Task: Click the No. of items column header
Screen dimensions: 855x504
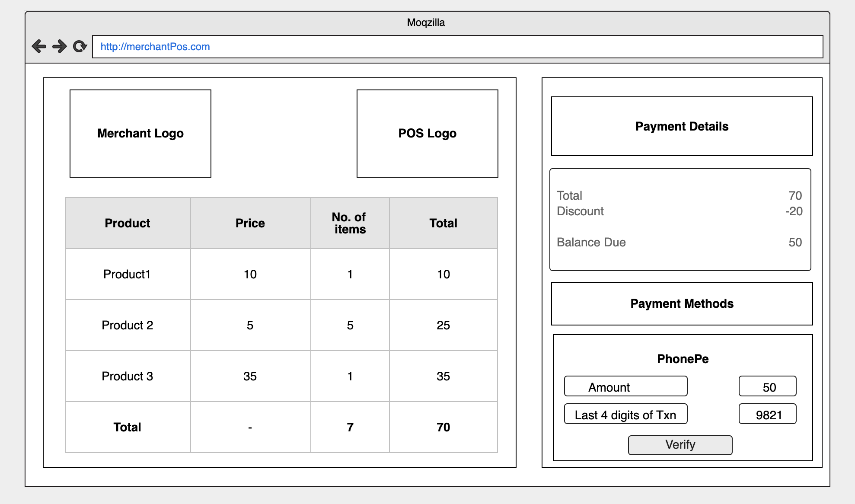Action: 350,223
